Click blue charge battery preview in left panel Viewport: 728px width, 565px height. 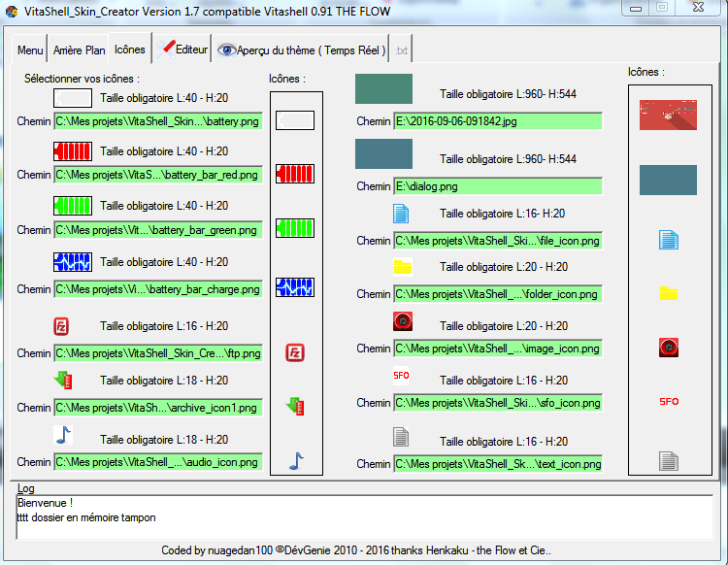click(295, 287)
